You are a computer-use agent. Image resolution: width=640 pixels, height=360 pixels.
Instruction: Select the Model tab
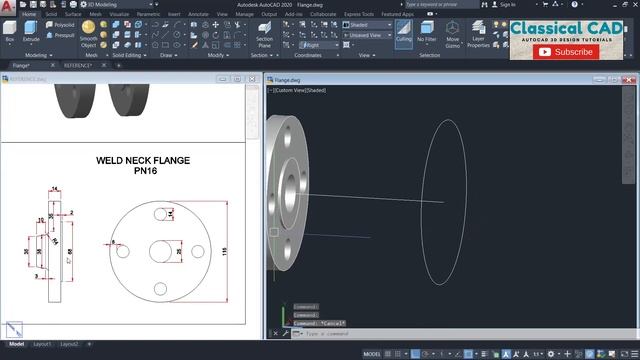pos(16,344)
